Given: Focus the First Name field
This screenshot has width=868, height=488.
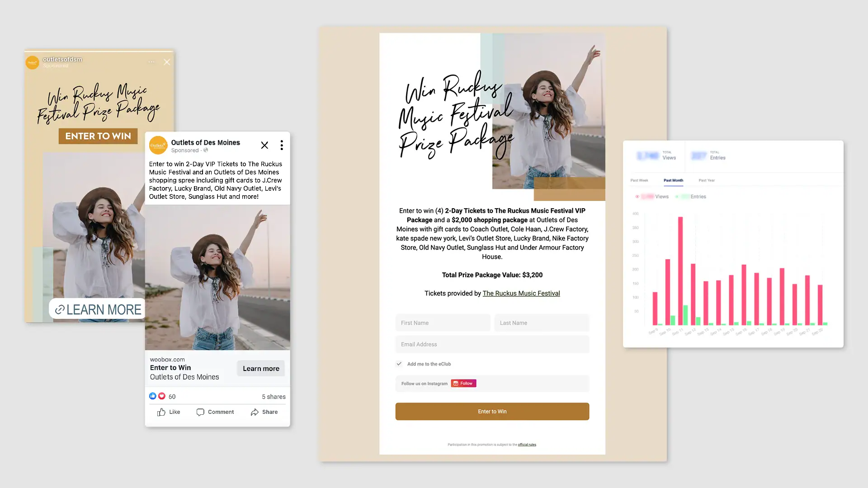Looking at the screenshot, I should (x=443, y=323).
